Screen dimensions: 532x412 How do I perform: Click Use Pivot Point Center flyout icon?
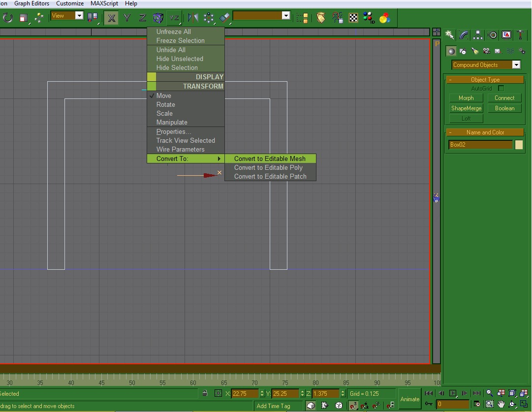pos(93,18)
